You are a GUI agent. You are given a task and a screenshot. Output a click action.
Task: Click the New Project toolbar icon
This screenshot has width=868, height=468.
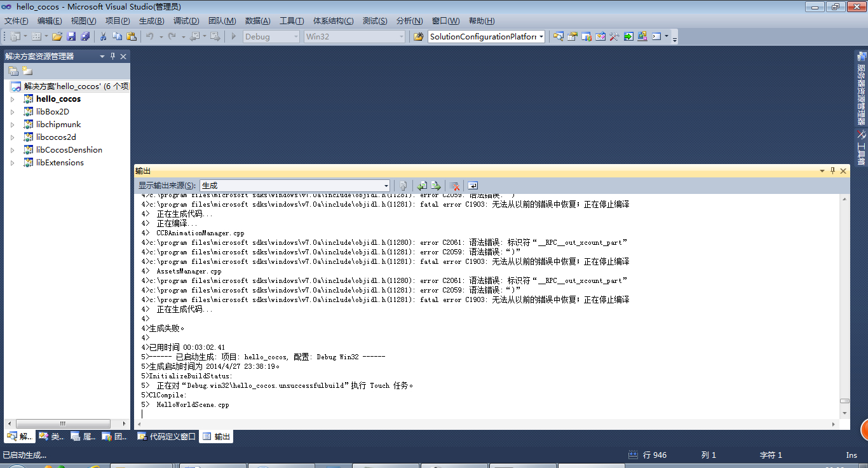coord(15,36)
